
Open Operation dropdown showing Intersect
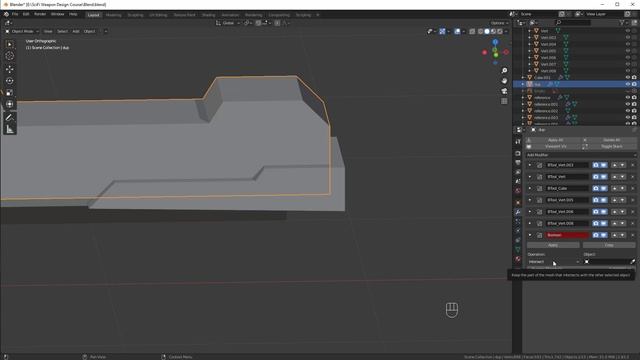click(553, 262)
